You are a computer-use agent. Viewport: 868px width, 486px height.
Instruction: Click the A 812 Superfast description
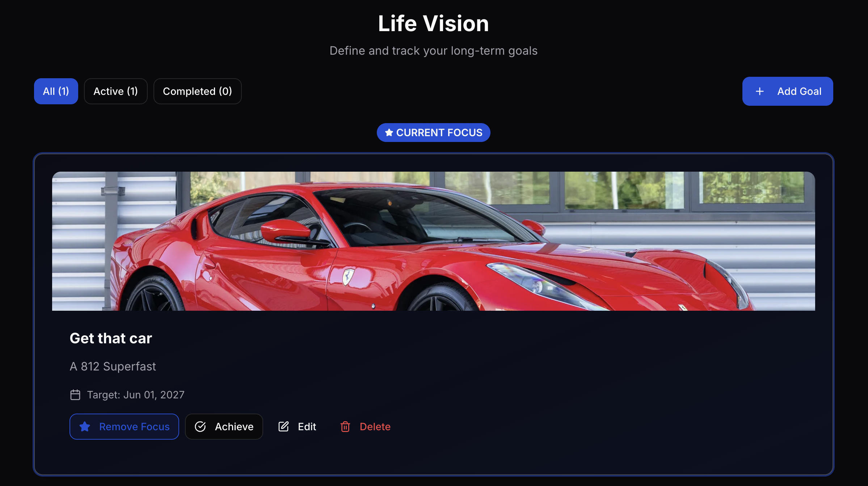(x=113, y=366)
